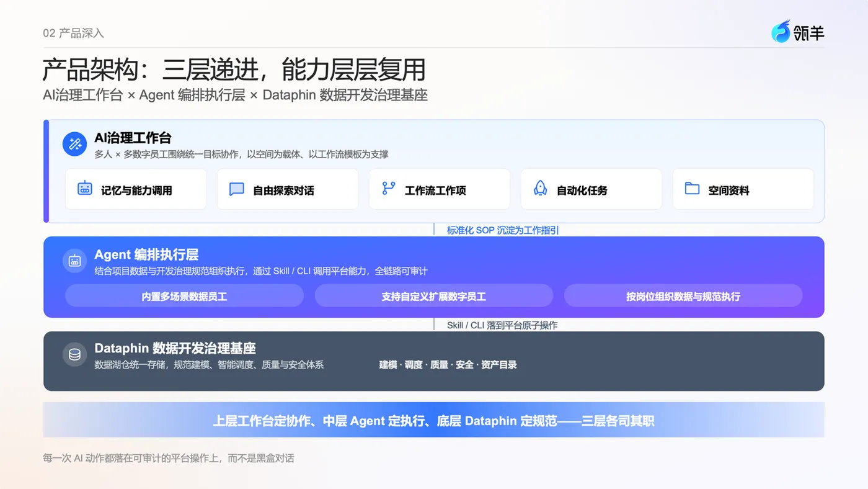This screenshot has width=868, height=489.
Task: Click the description 结合项目数据与开发治理规范组织执行
Action: (x=261, y=271)
